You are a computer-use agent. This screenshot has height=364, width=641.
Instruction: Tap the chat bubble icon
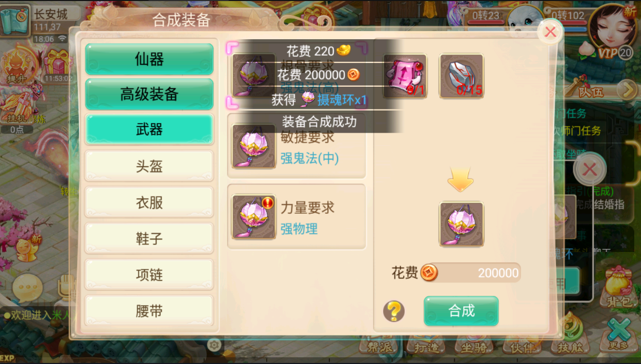[x=27, y=287]
